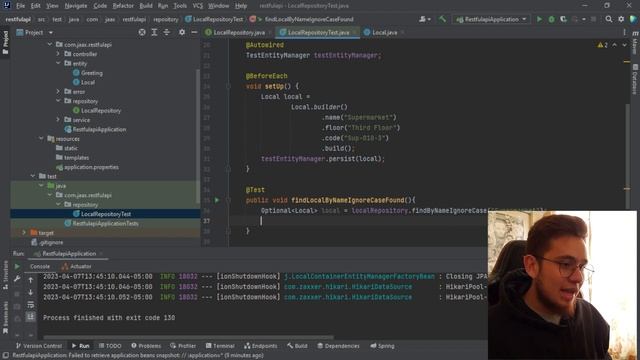640x360 pixels.
Task: Open Endpoints tool window
Action: (x=260, y=346)
